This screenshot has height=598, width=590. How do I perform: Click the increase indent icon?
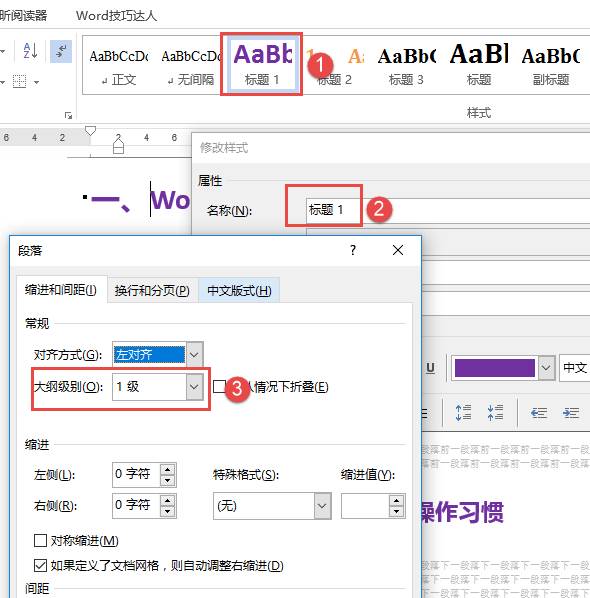(571, 413)
